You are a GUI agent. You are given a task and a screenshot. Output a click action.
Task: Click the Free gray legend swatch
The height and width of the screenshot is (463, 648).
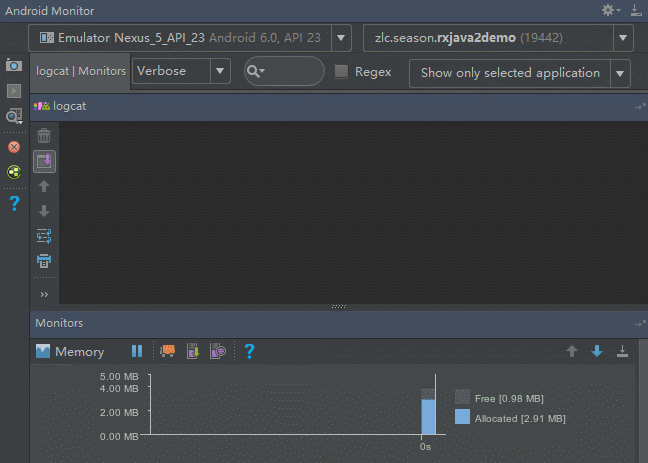click(462, 397)
